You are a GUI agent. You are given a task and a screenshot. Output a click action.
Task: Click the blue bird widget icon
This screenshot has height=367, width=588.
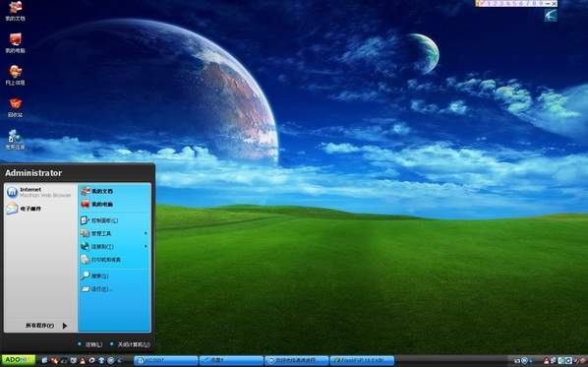[x=551, y=15]
